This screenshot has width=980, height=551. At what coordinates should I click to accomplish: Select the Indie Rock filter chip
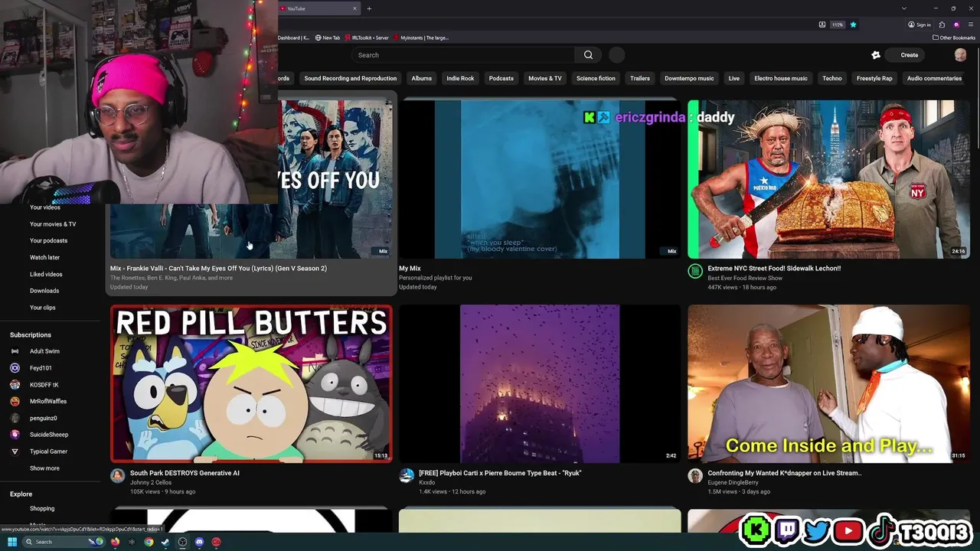click(x=460, y=78)
